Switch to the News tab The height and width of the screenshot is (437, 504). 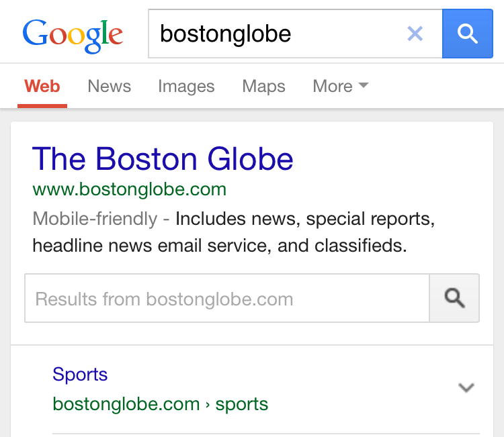click(109, 87)
